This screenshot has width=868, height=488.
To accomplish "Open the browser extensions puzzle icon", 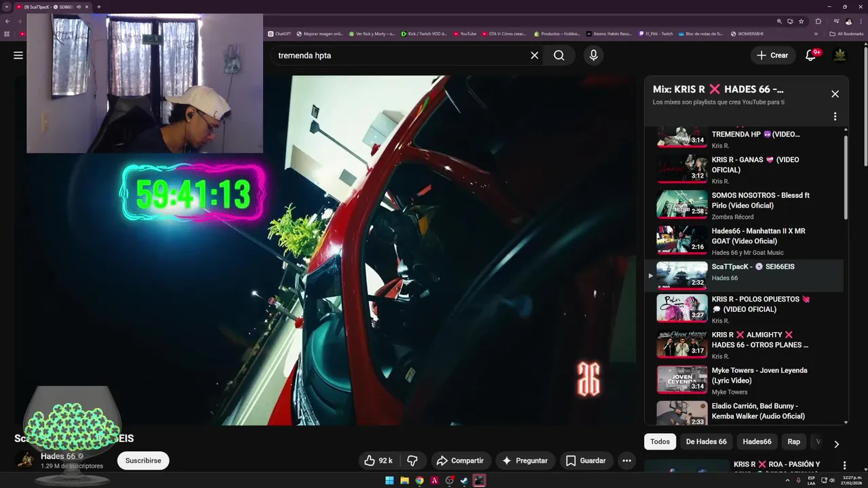I will (818, 21).
